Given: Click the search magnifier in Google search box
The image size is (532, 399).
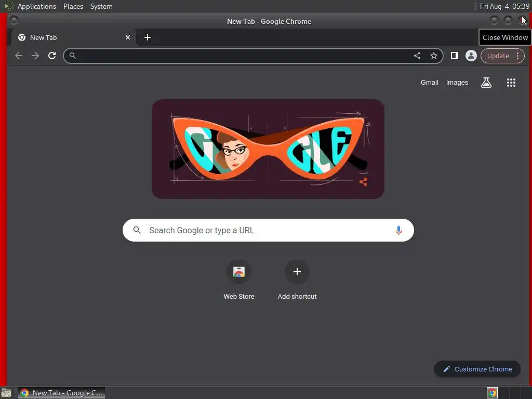Looking at the screenshot, I should point(137,230).
